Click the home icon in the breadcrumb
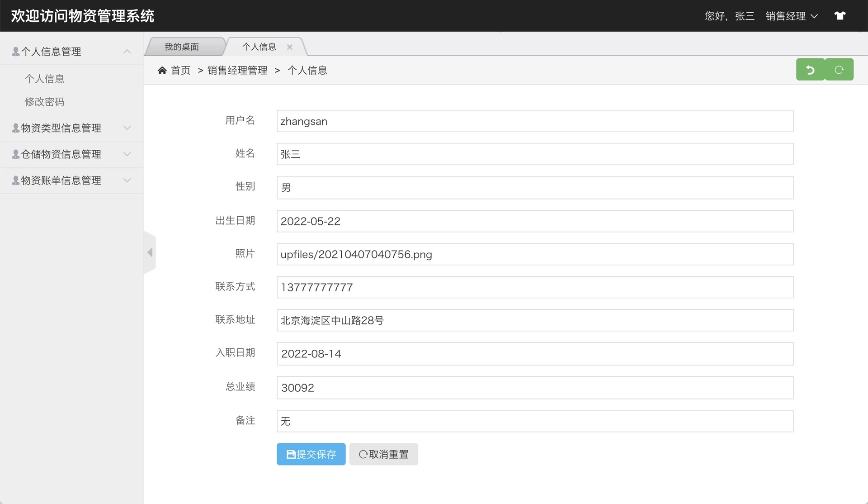Screen dimensions: 868x504 click(x=163, y=70)
